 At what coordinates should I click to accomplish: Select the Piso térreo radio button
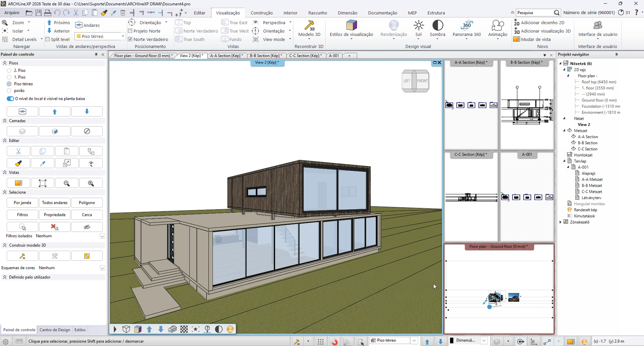click(x=9, y=84)
